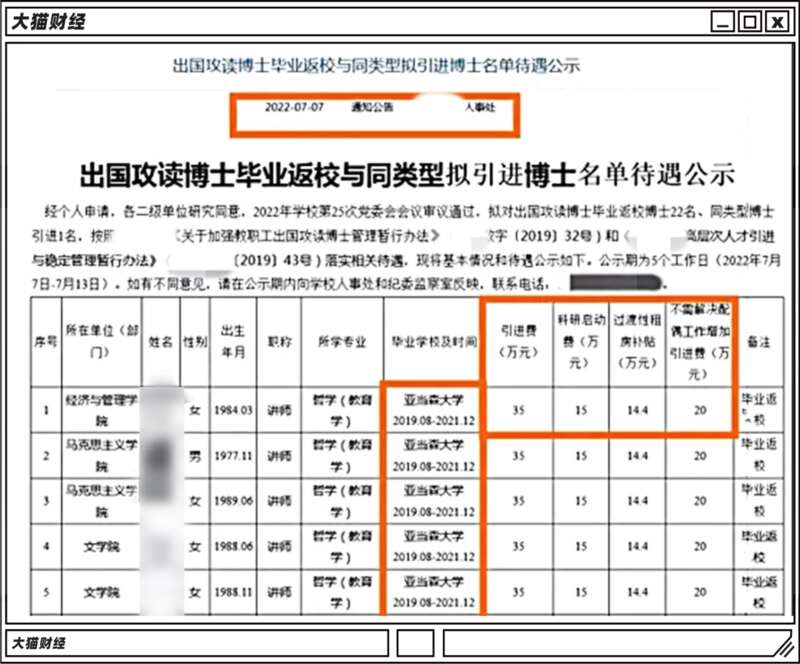Click the 科研启动费（万元）column header
Screen dimensions: 800x664
point(581,341)
